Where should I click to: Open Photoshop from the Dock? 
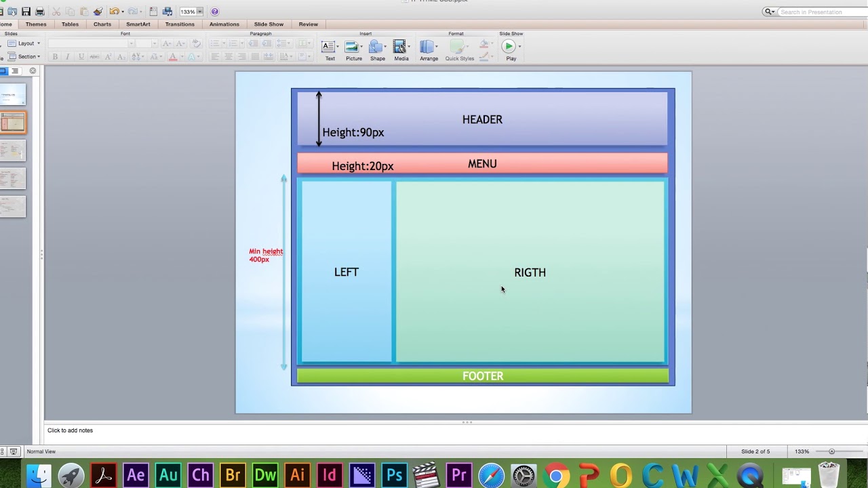point(393,474)
